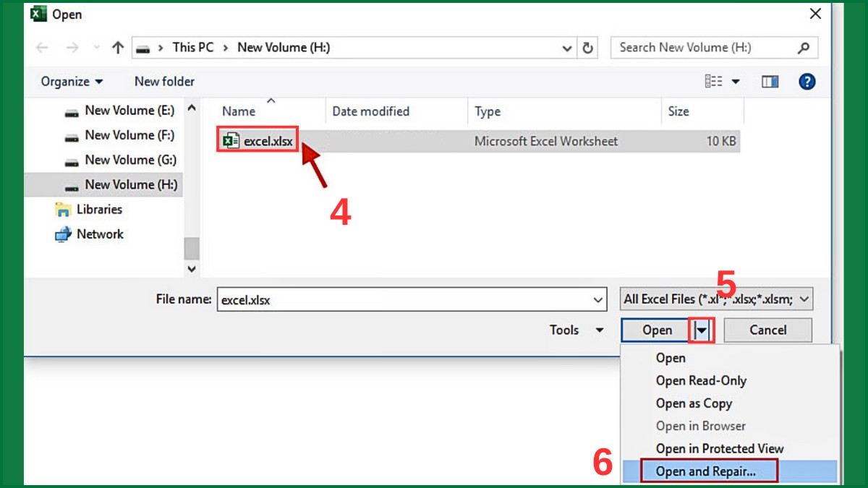Viewport: 868px width, 488px height.
Task: Open the Help question mark icon
Action: coord(807,81)
